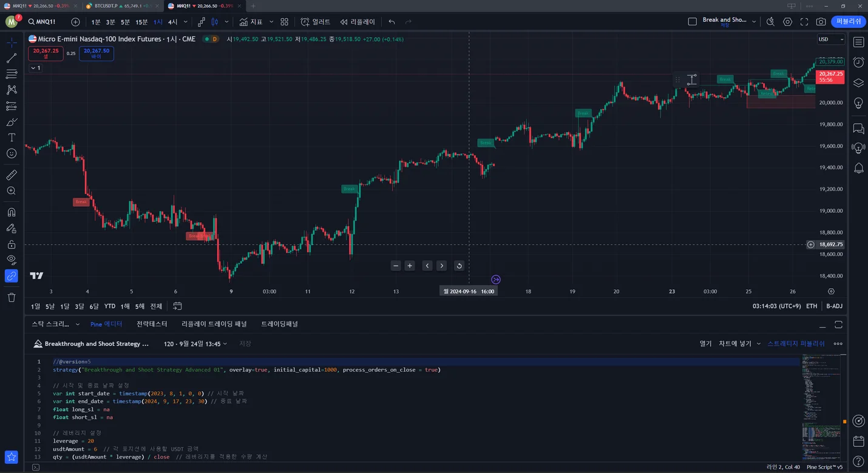Image resolution: width=868 pixels, height=473 pixels.
Task: Open the candlestick chart type selector
Action: [215, 22]
